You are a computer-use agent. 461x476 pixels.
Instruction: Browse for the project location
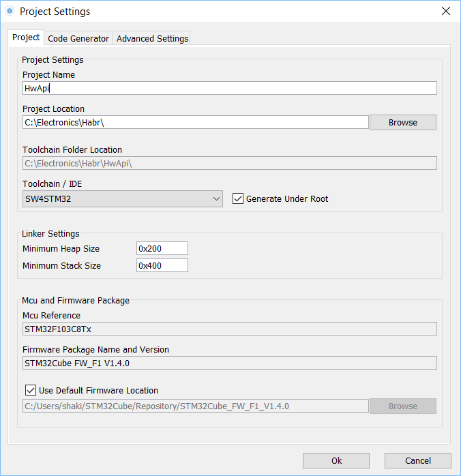pyautogui.click(x=402, y=122)
